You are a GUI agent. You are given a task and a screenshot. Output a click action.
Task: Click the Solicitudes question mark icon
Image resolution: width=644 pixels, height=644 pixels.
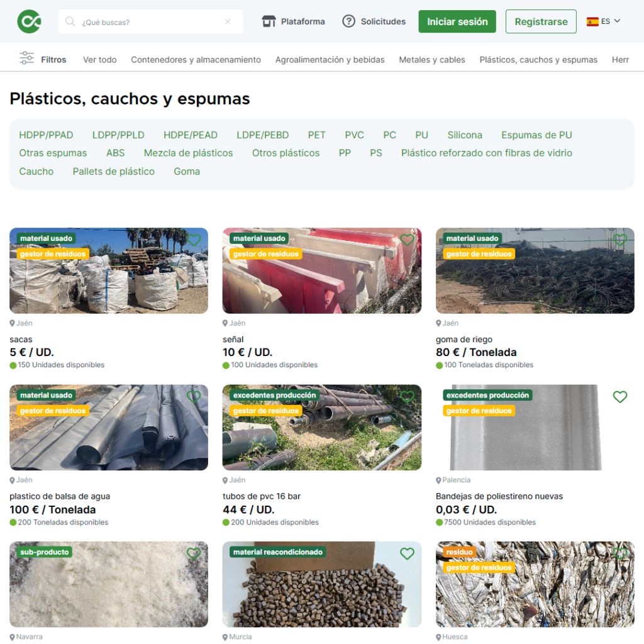(348, 21)
